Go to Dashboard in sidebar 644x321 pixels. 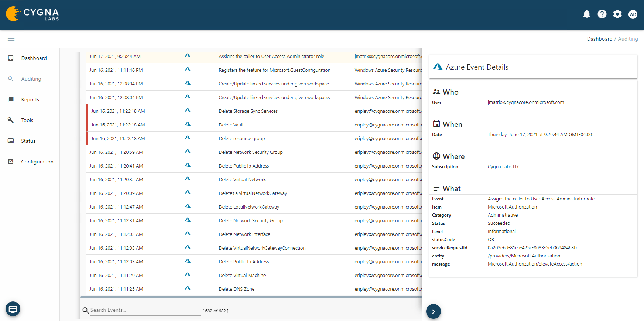coord(34,58)
